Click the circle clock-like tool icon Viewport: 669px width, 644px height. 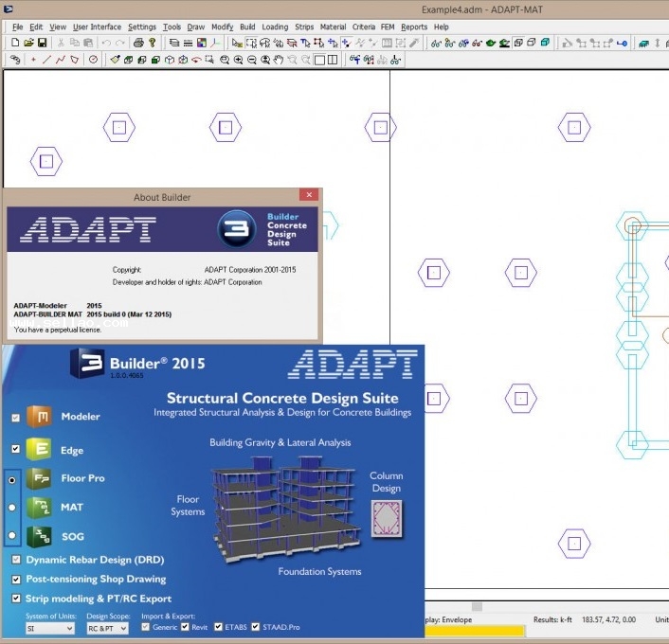(x=93, y=60)
